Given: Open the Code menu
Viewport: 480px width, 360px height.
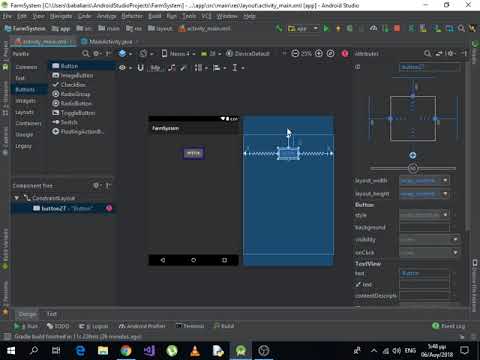Looking at the screenshot, I should 85,16.
